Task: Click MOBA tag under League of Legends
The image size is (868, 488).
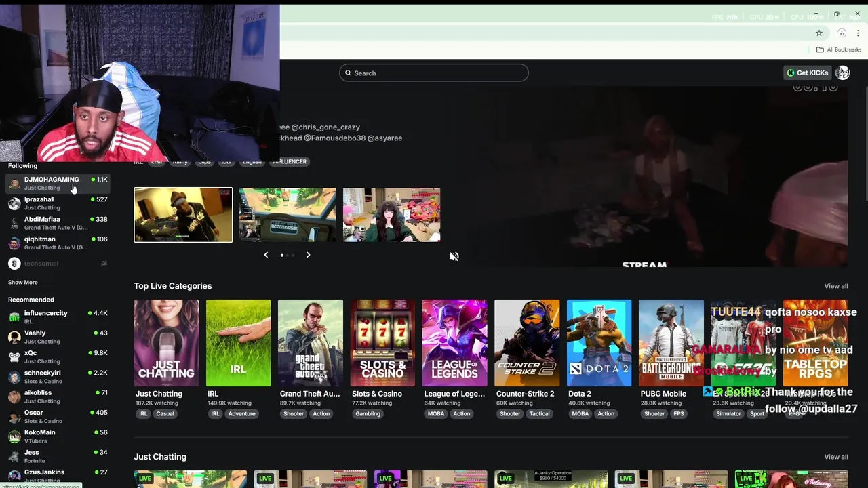Action: click(436, 414)
